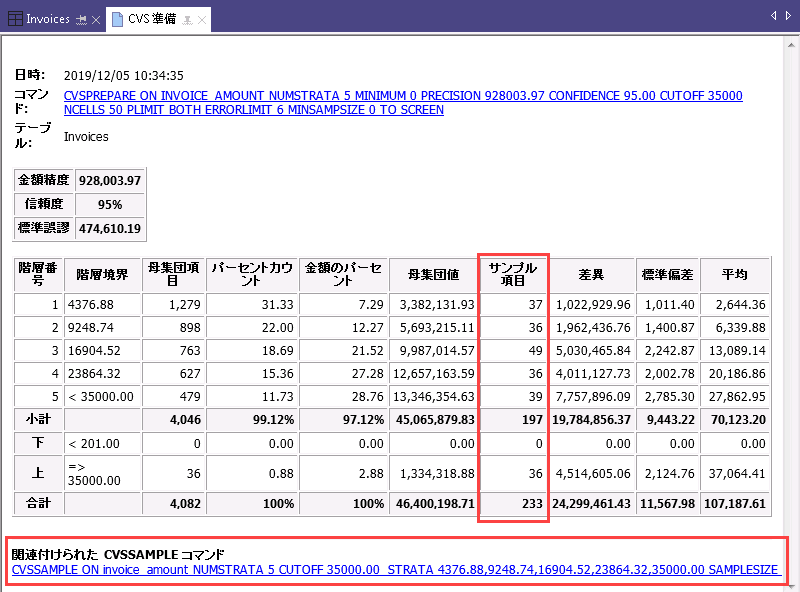Click the サンプル項目 column header
The image size is (800, 592).
tap(514, 275)
